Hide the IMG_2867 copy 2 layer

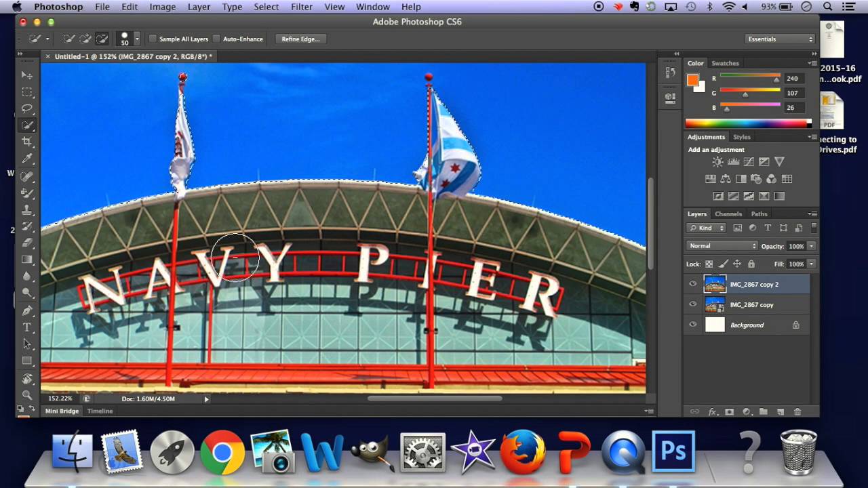point(692,285)
